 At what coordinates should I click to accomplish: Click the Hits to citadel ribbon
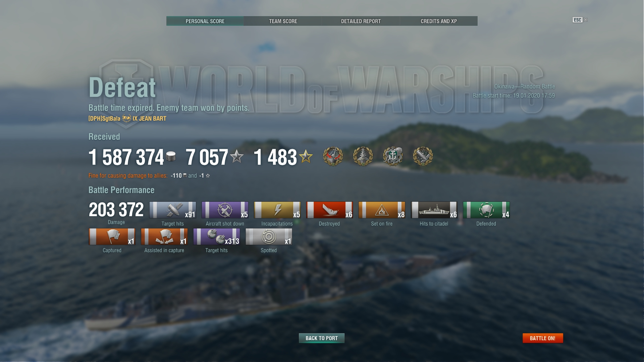pos(434,210)
